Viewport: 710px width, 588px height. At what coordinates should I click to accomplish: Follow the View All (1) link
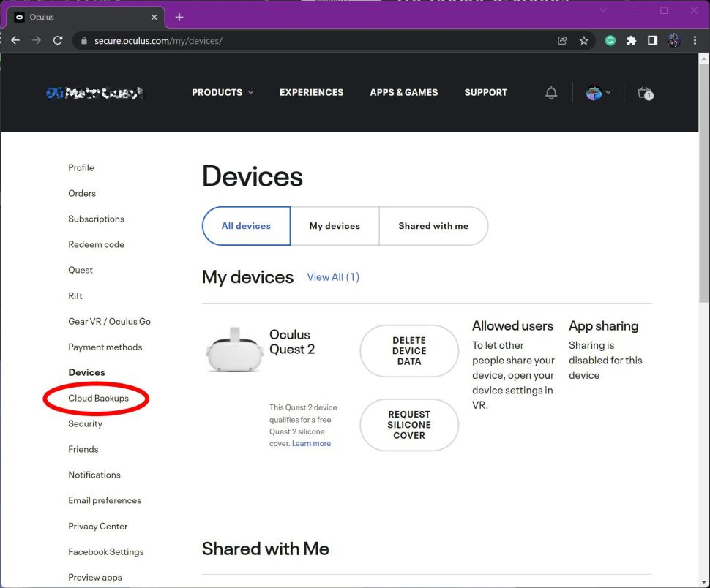point(333,277)
